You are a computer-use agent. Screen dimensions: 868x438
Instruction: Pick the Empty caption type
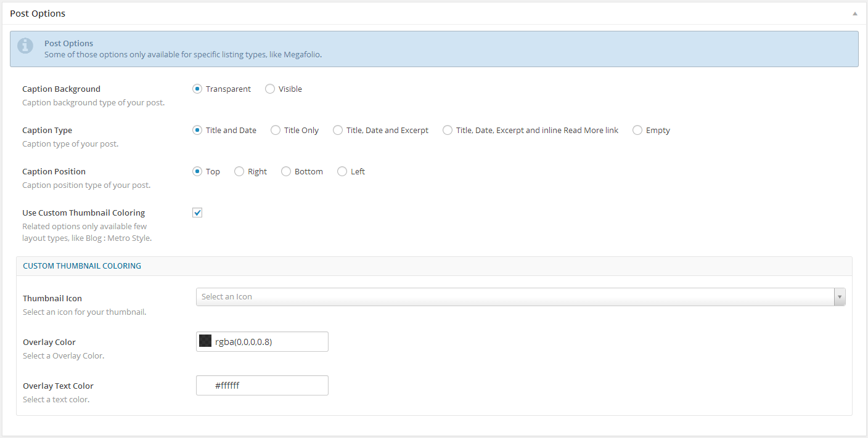coord(637,130)
